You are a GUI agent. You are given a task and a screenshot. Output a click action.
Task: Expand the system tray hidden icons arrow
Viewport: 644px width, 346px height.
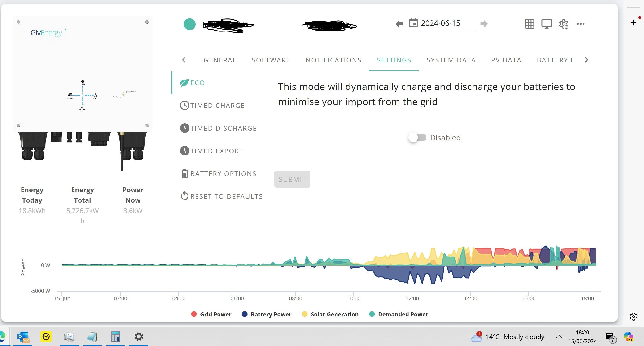coord(559,337)
